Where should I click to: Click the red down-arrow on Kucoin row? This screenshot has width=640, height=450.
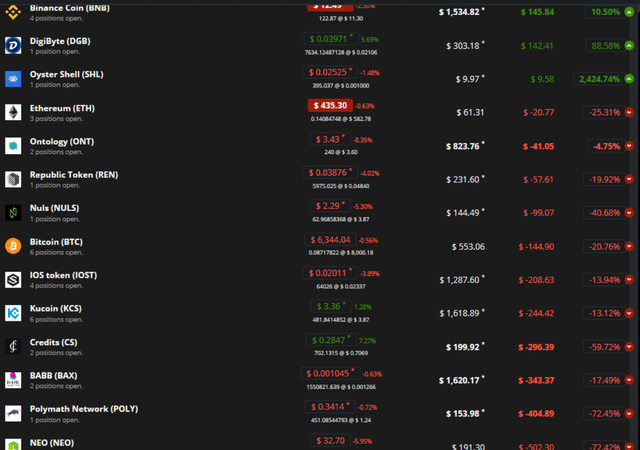[x=629, y=313]
